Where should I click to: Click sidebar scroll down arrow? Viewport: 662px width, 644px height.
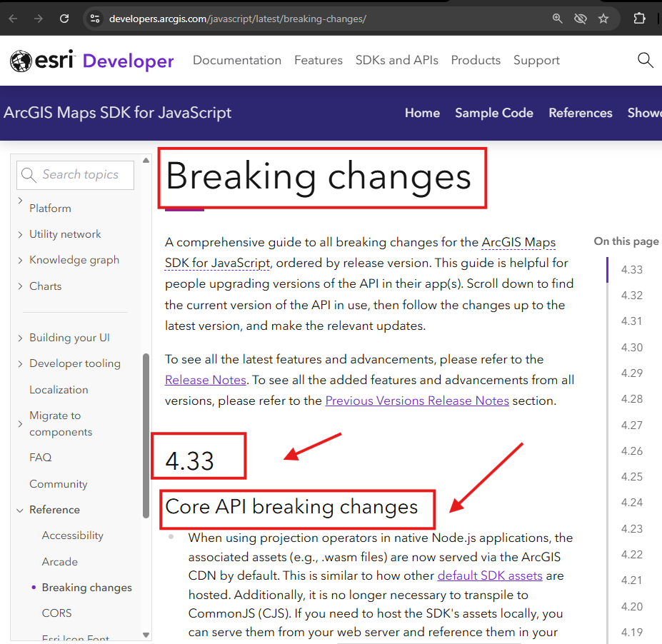point(146,635)
